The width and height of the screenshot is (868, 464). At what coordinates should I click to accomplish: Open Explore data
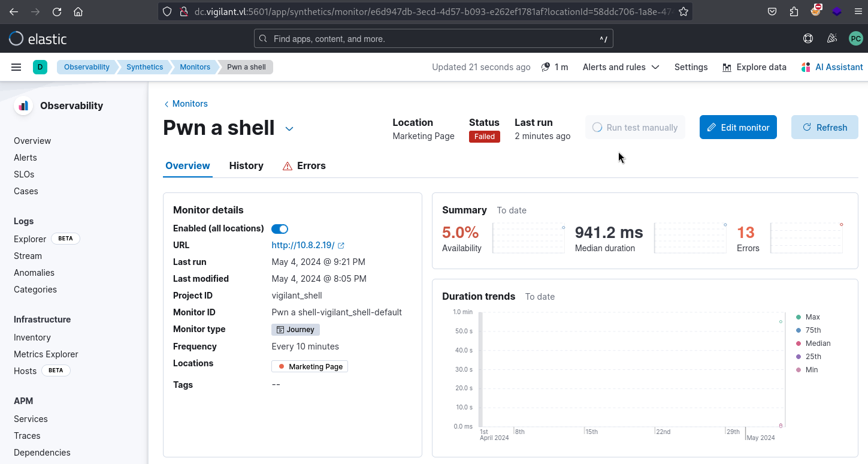click(754, 67)
